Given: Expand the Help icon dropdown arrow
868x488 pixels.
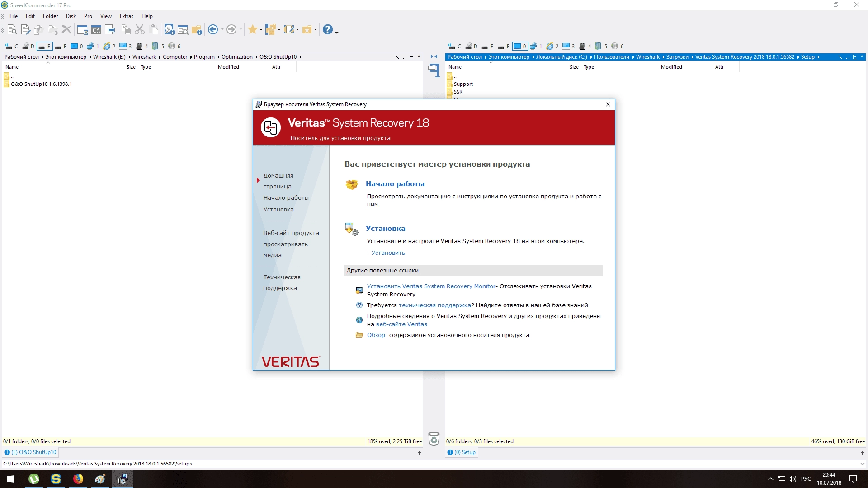Looking at the screenshot, I should pyautogui.click(x=337, y=32).
